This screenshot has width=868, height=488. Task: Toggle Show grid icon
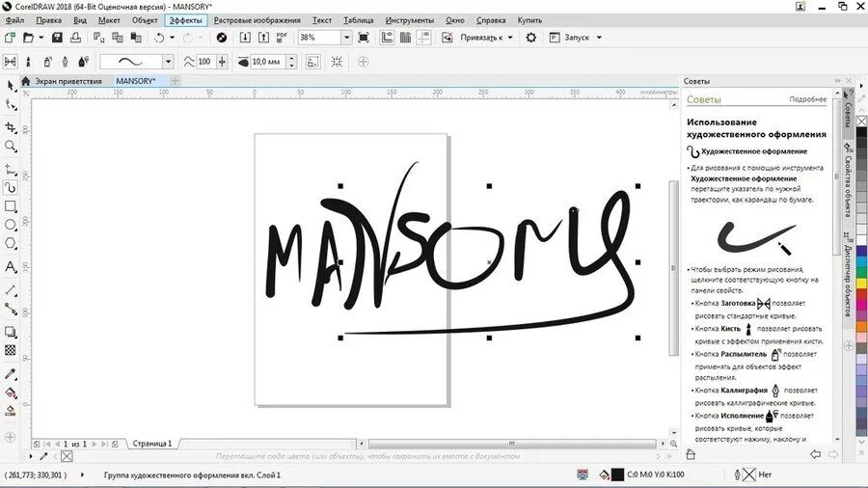coord(406,38)
